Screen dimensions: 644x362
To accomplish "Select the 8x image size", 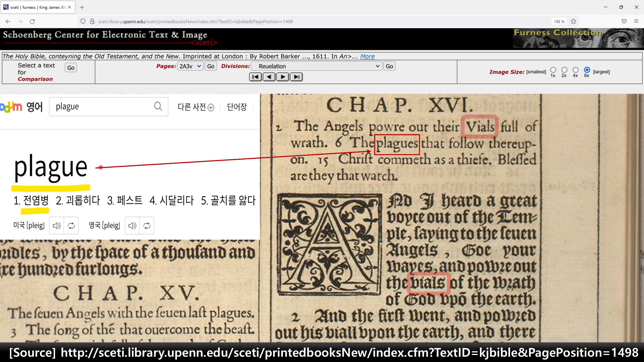I will point(587,70).
